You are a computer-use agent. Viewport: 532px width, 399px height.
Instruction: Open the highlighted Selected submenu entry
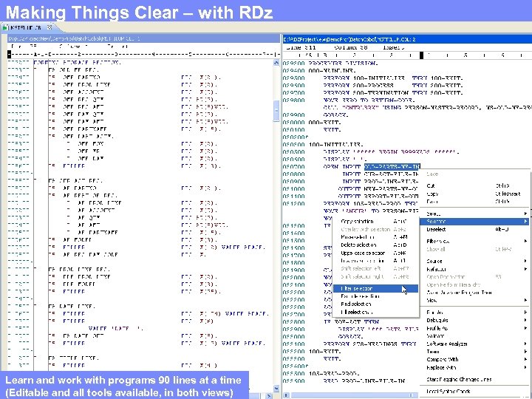tap(474, 222)
